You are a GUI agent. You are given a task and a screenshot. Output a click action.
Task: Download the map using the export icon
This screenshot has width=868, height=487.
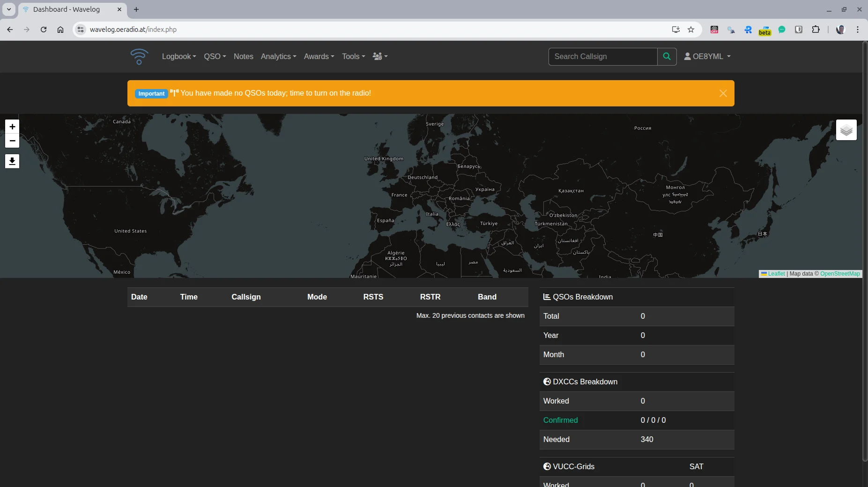tap(12, 161)
